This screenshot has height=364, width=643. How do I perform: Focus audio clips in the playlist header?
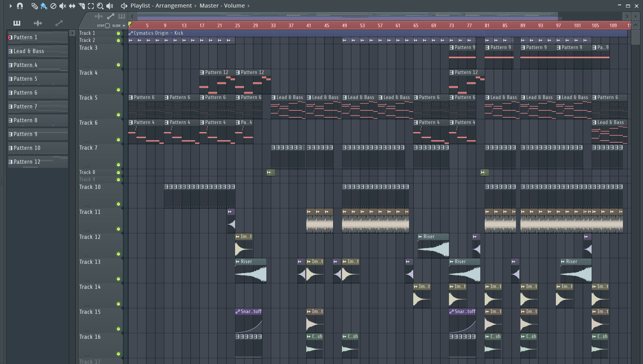coord(99,17)
